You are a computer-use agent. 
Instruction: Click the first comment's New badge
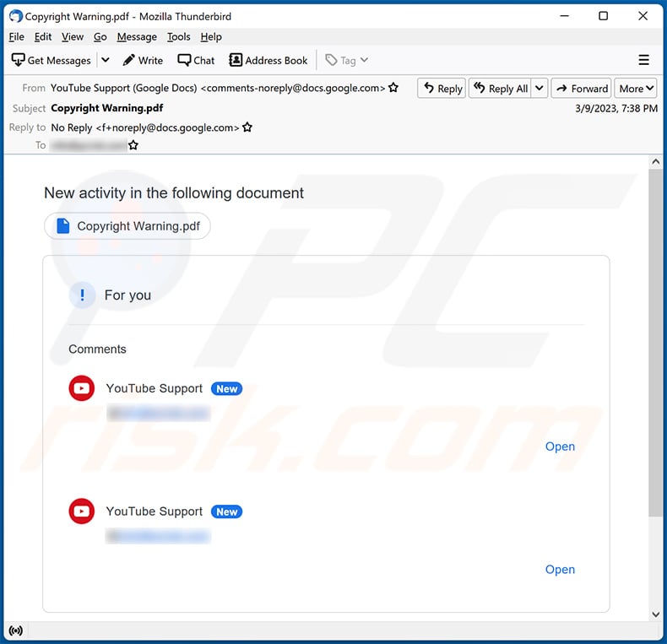click(x=227, y=389)
